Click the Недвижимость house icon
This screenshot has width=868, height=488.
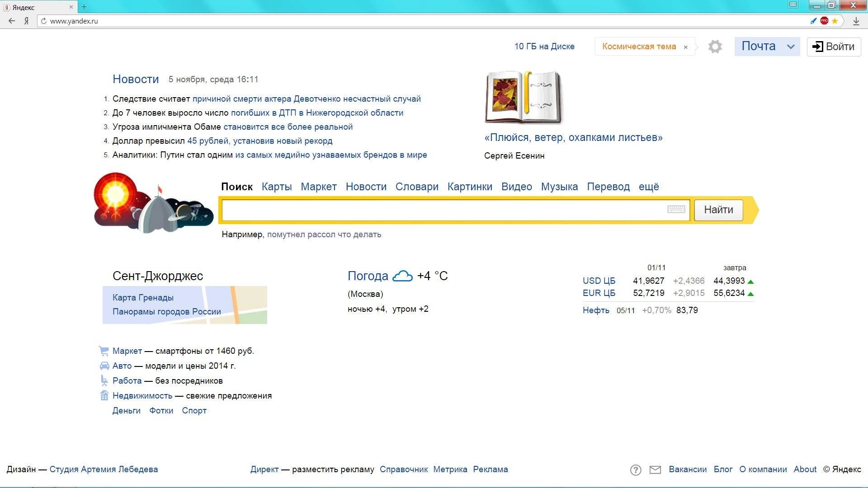(x=104, y=395)
